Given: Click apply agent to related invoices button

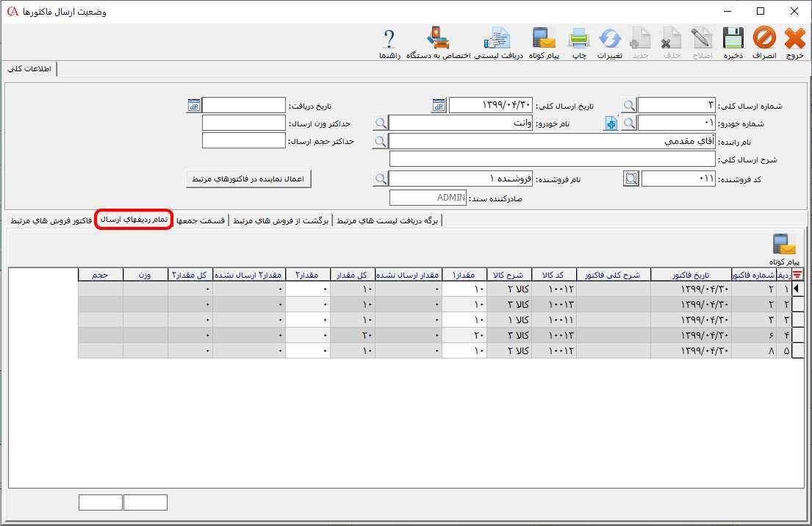Looking at the screenshot, I should click(x=249, y=179).
